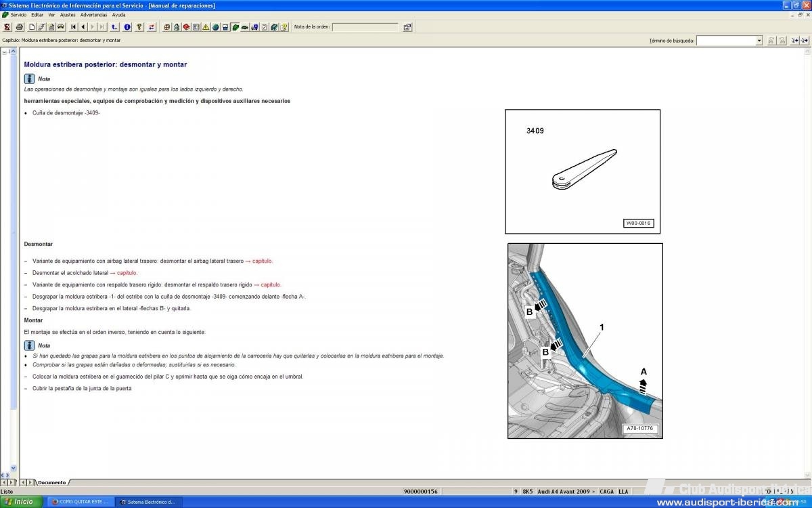Open the Servicio menu
The width and height of the screenshot is (812, 508).
[x=18, y=15]
